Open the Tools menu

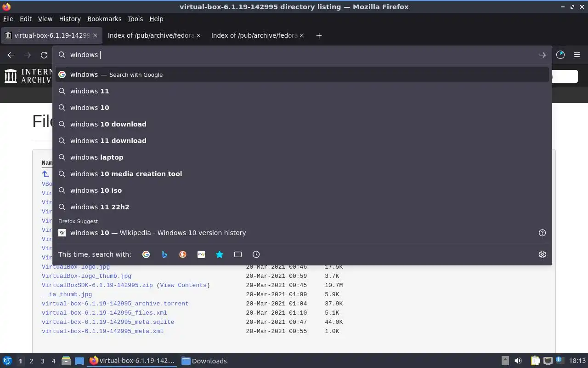pyautogui.click(x=135, y=19)
